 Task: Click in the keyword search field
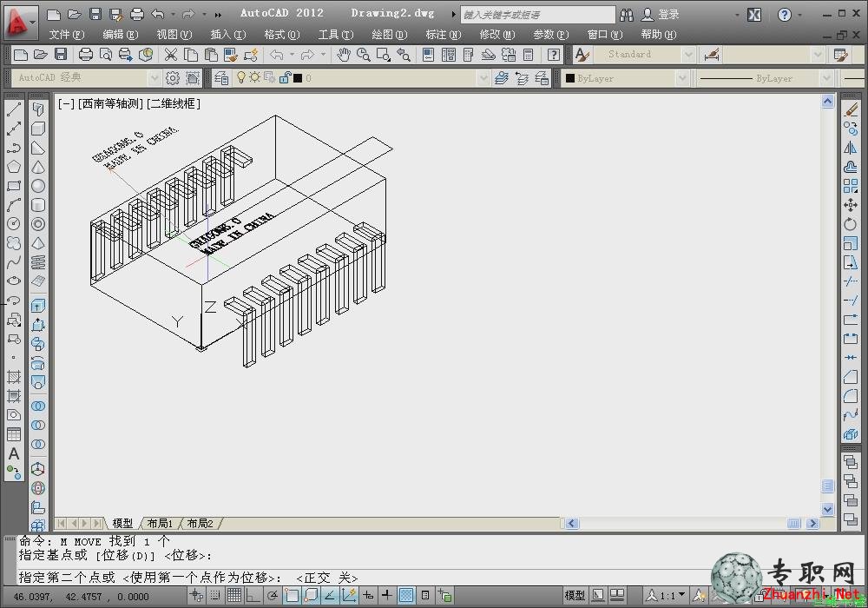(x=537, y=15)
